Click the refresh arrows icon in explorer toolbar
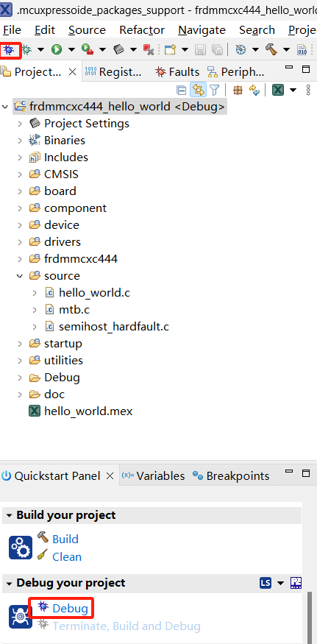The width and height of the screenshot is (317, 644). (254, 90)
